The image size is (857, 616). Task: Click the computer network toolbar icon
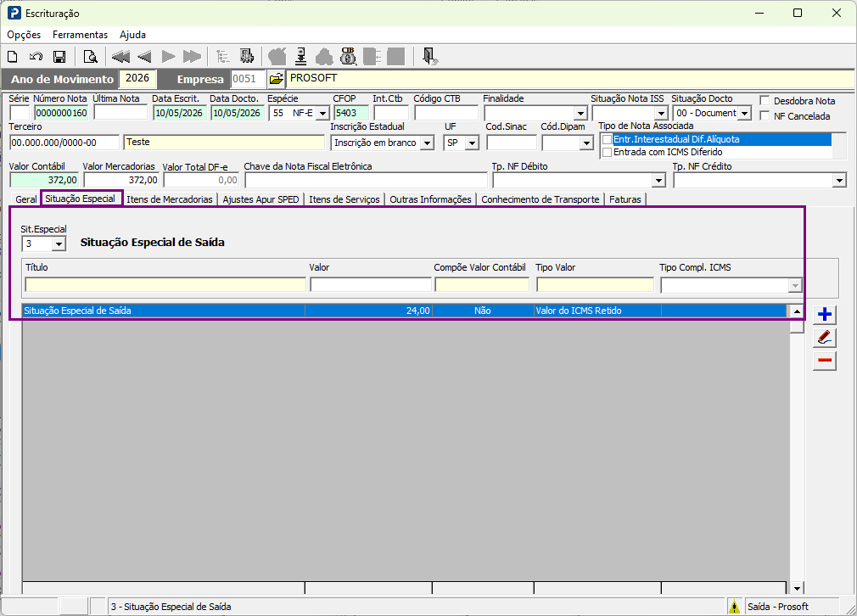(x=247, y=56)
